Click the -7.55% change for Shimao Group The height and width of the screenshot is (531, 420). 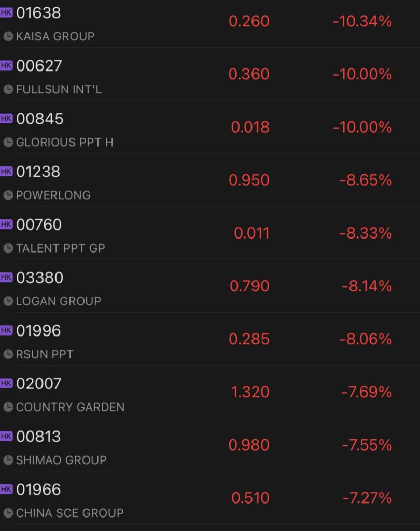pyautogui.click(x=367, y=445)
